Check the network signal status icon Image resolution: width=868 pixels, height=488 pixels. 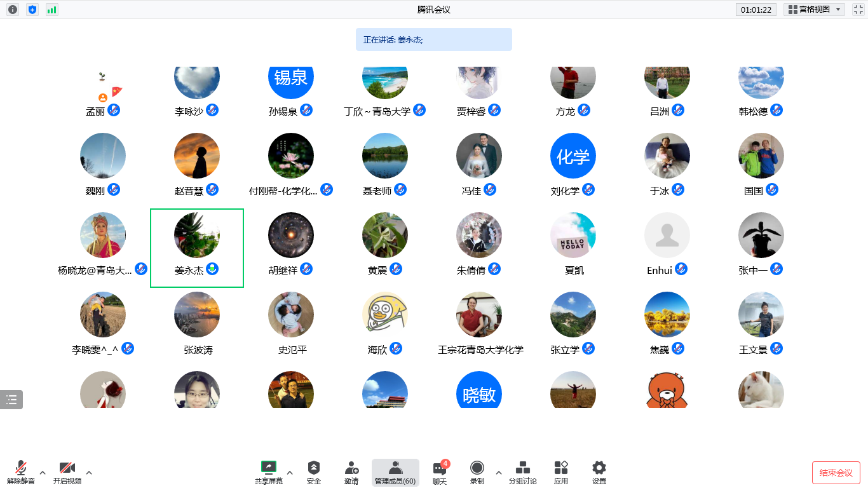(52, 10)
